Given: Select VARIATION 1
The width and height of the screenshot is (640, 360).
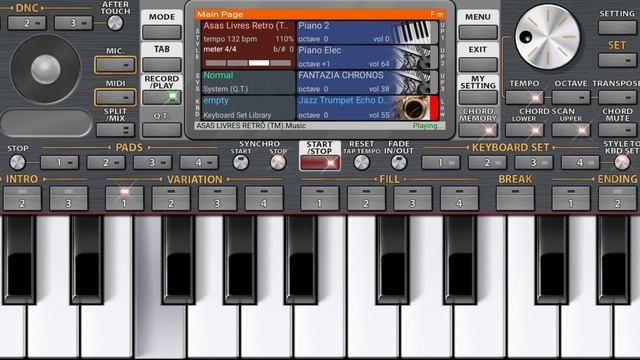Looking at the screenshot, I should [x=124, y=198].
